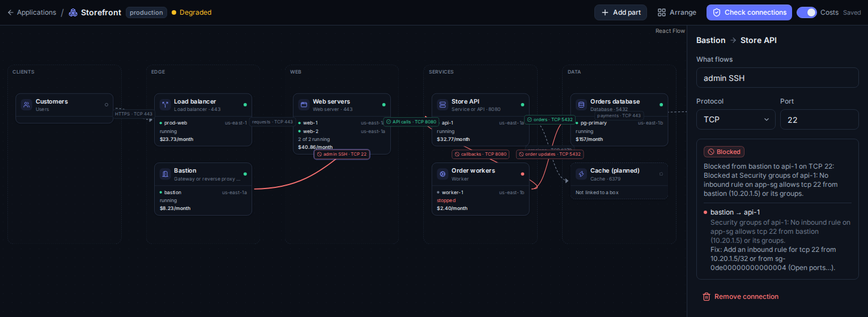Click the api-1 instance row
868x317 pixels.
click(480, 122)
